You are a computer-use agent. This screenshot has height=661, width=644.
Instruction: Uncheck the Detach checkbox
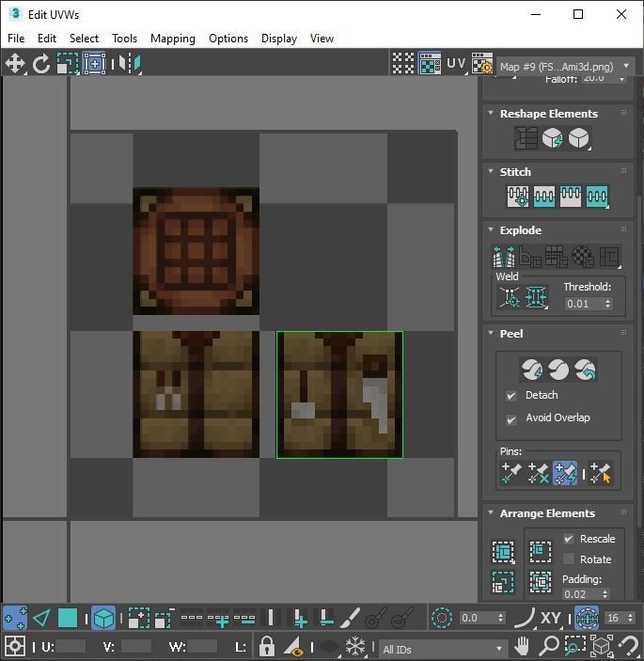click(511, 396)
